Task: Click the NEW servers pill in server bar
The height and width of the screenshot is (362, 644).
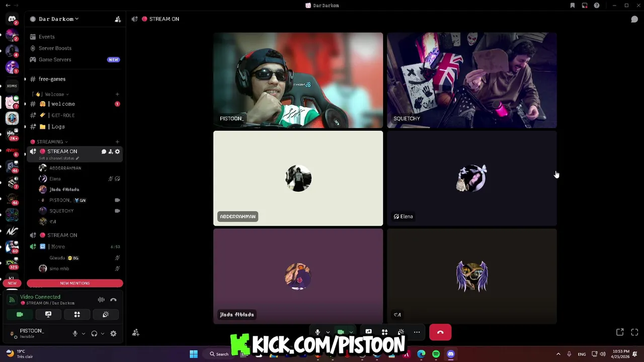Action: tap(12, 283)
